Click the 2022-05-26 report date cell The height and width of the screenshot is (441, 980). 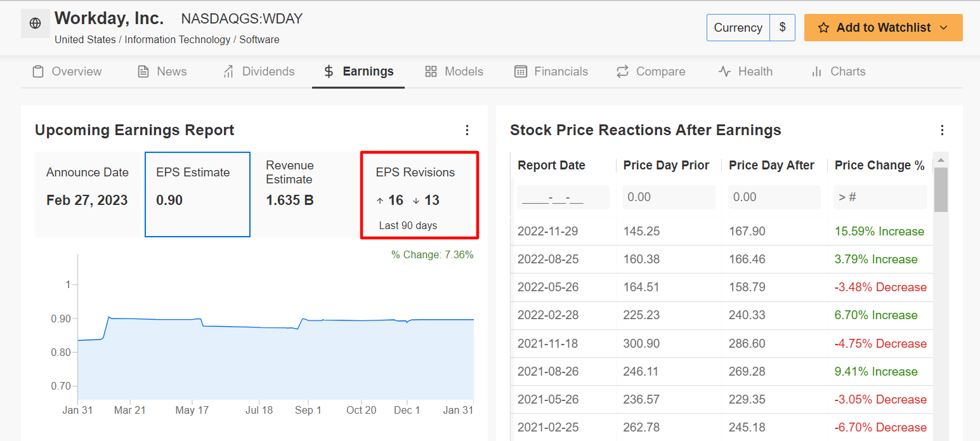(x=548, y=287)
